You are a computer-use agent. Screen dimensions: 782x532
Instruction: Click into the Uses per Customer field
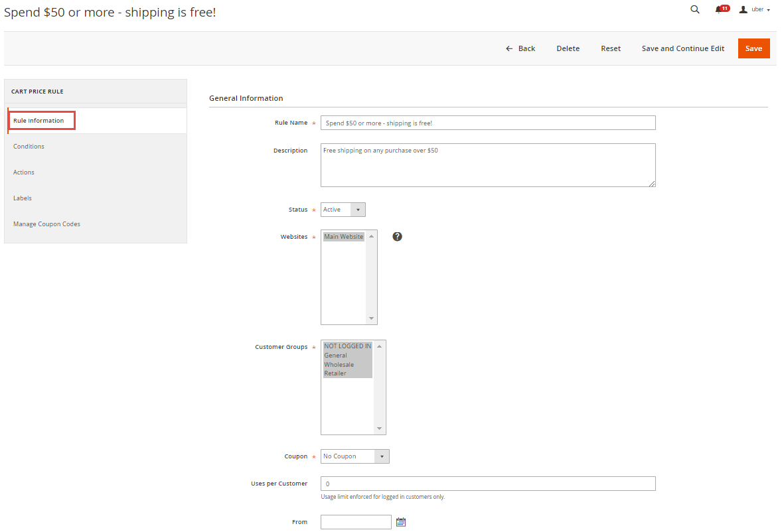tap(488, 484)
